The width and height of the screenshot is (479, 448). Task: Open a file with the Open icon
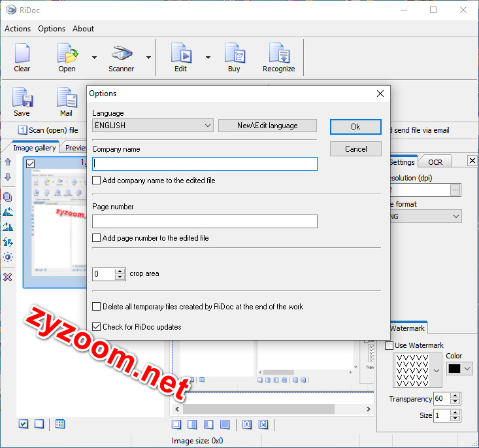[x=67, y=57]
